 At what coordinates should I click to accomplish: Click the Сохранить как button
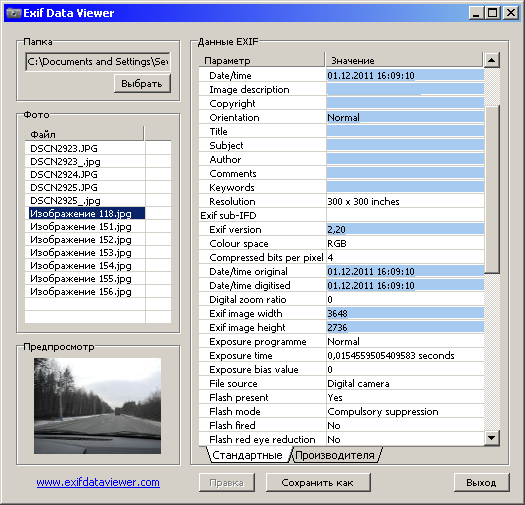(x=317, y=483)
